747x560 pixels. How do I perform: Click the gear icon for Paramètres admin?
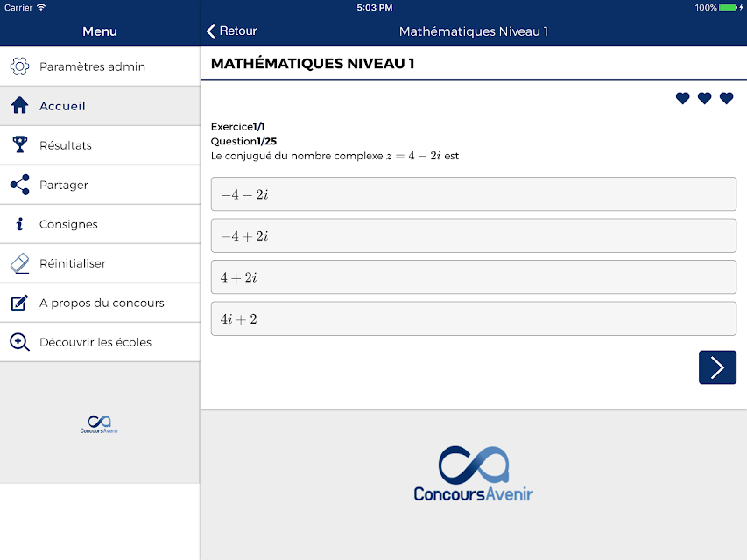tap(19, 66)
